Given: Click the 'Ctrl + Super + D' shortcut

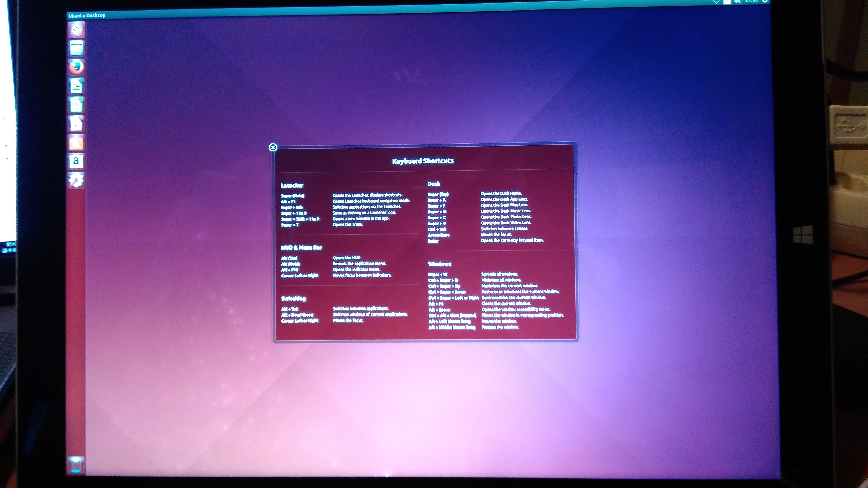Looking at the screenshot, I should click(443, 280).
